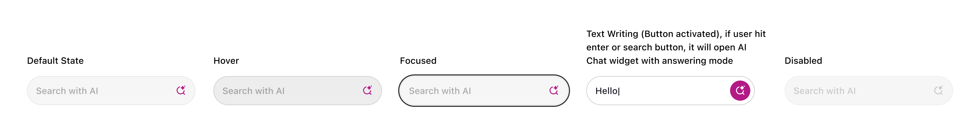Click the greyed-out AI icon in Disabled field
980x132 pixels.
[x=938, y=90]
